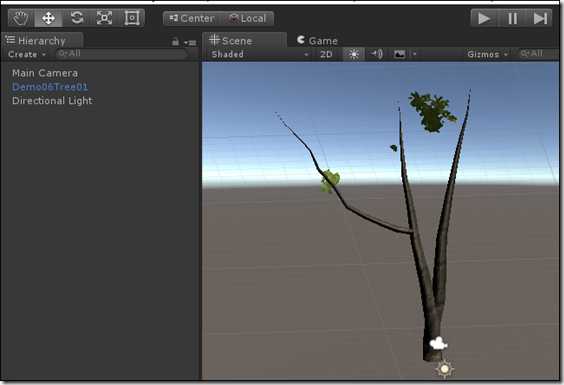
Task: Focus the Hierarchy search field
Action: pos(122,54)
